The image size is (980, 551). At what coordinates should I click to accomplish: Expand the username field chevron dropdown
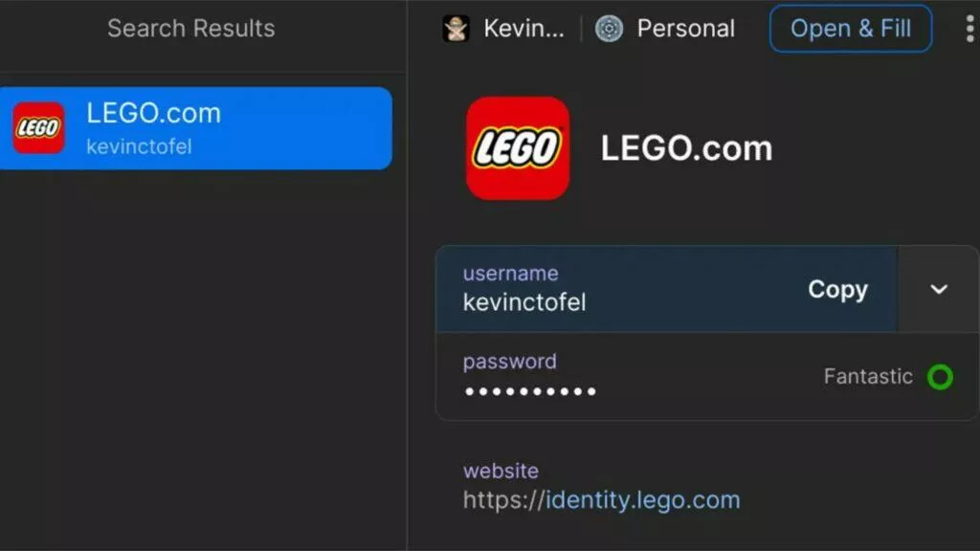[x=938, y=289]
